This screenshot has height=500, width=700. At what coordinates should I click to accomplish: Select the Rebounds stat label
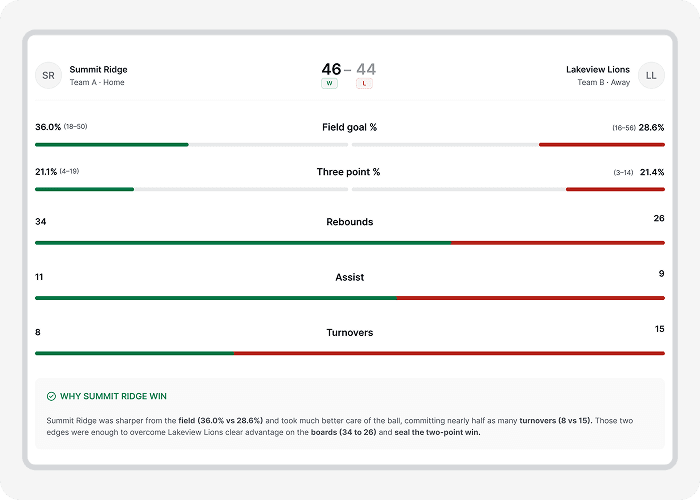(350, 222)
